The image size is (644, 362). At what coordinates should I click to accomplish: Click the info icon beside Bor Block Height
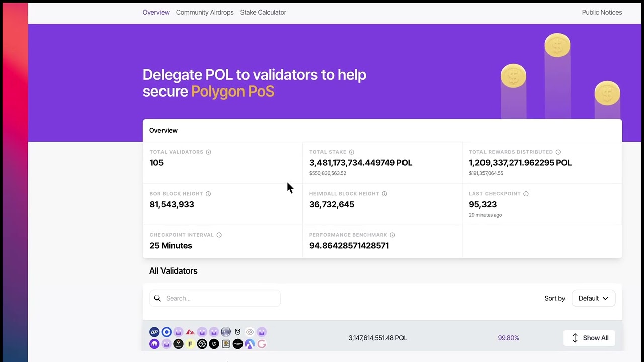pos(208,194)
